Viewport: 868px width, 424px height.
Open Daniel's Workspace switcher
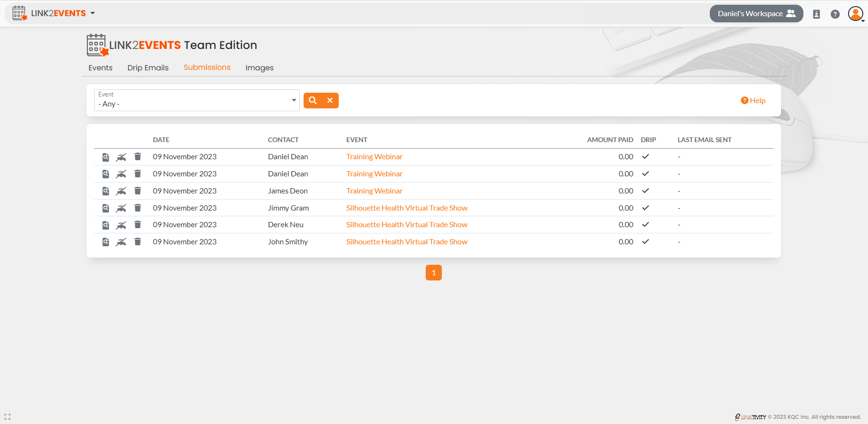coord(756,13)
